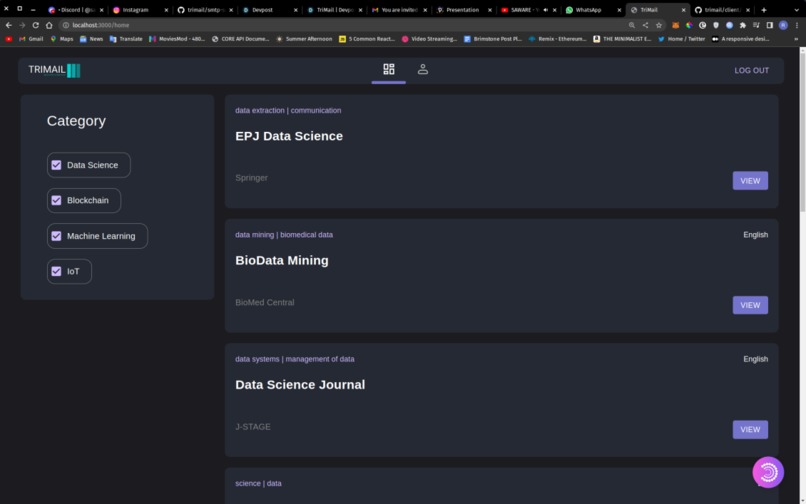Switch to the Discord tab
Viewport: 806px width, 504px height.
pos(76,10)
